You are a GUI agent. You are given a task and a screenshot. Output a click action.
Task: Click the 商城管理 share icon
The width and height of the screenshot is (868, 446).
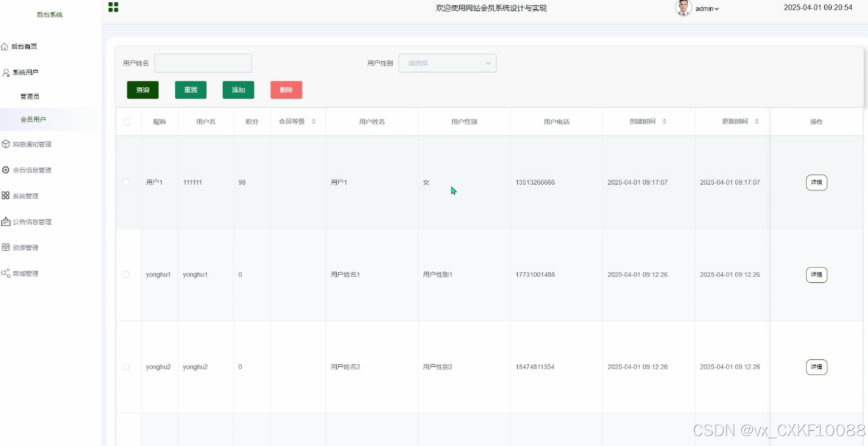click(x=5, y=273)
